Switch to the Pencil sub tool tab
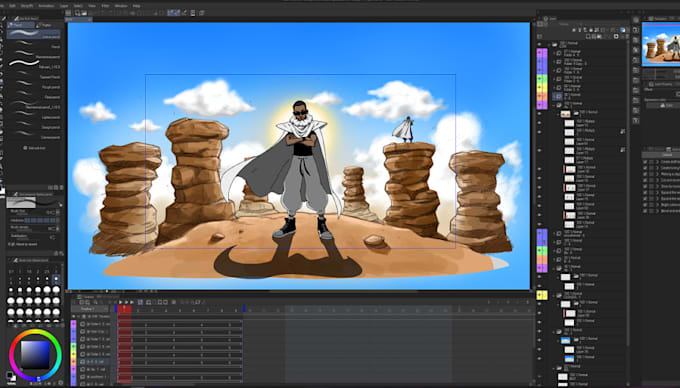Image resolution: width=680 pixels, height=388 pixels. pyautogui.click(x=20, y=25)
